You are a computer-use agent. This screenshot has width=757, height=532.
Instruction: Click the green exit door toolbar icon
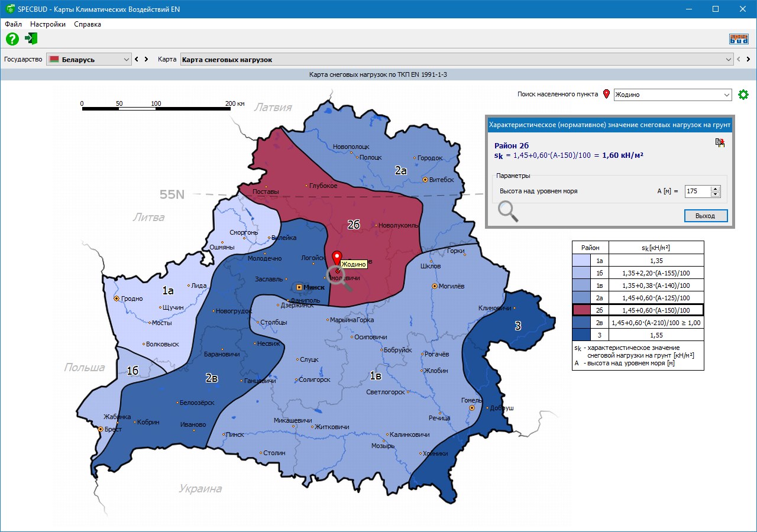tap(31, 39)
